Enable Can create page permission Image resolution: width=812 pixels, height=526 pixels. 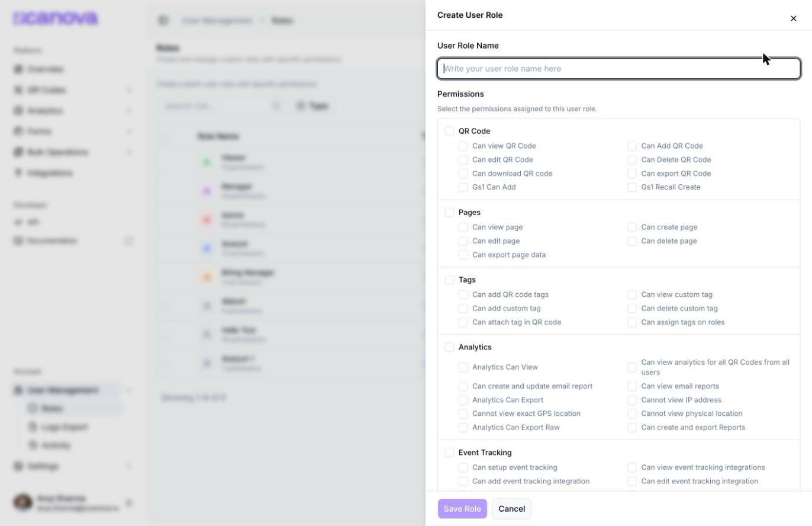[x=632, y=227]
